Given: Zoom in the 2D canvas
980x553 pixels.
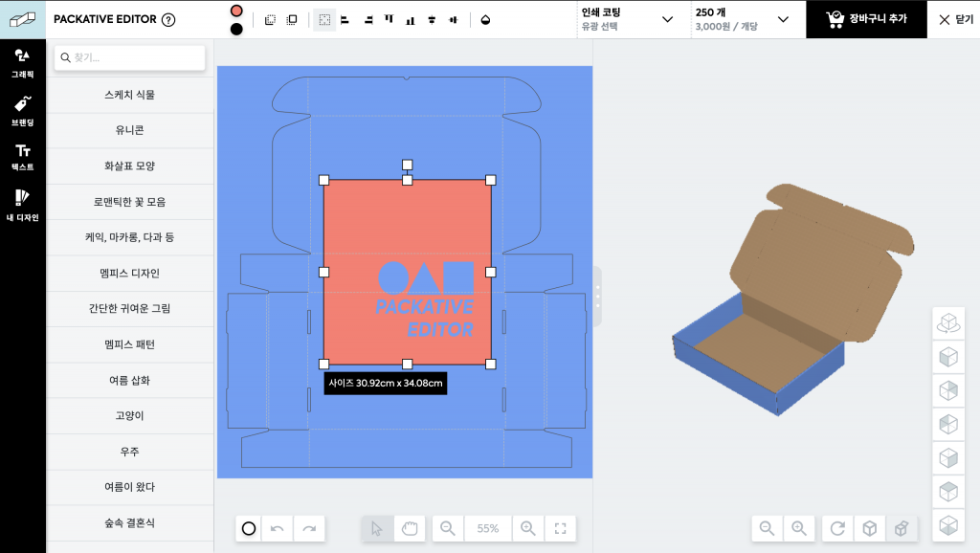Looking at the screenshot, I should (528, 529).
